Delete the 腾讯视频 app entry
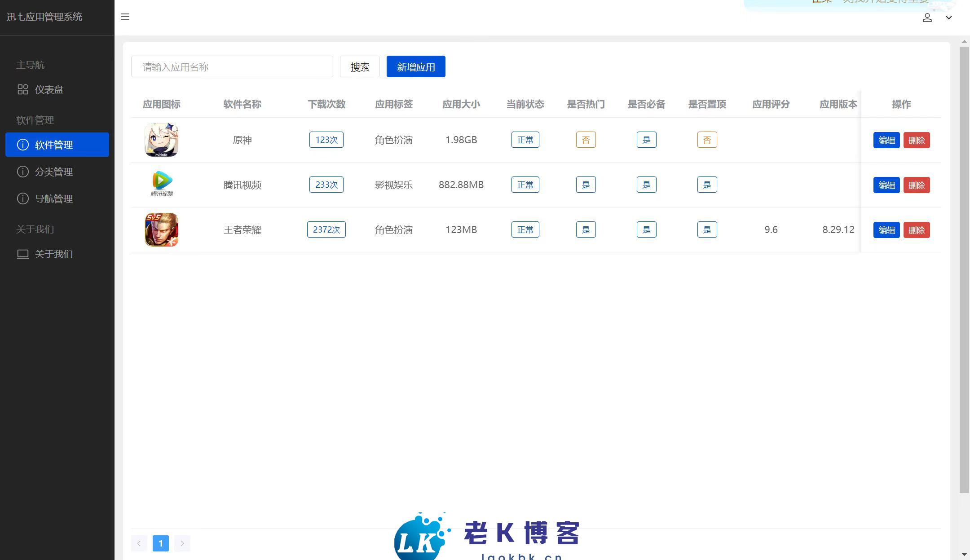Viewport: 970px width, 560px height. [x=916, y=185]
